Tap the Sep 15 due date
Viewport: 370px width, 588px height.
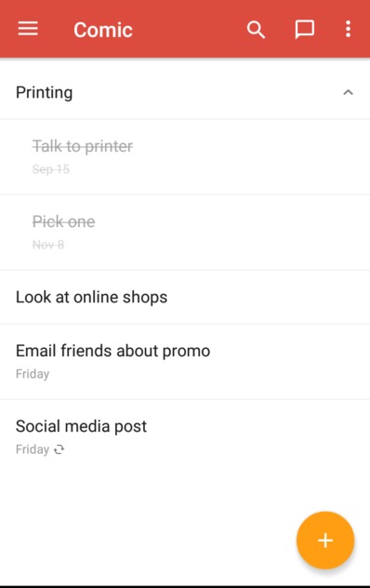pos(50,169)
